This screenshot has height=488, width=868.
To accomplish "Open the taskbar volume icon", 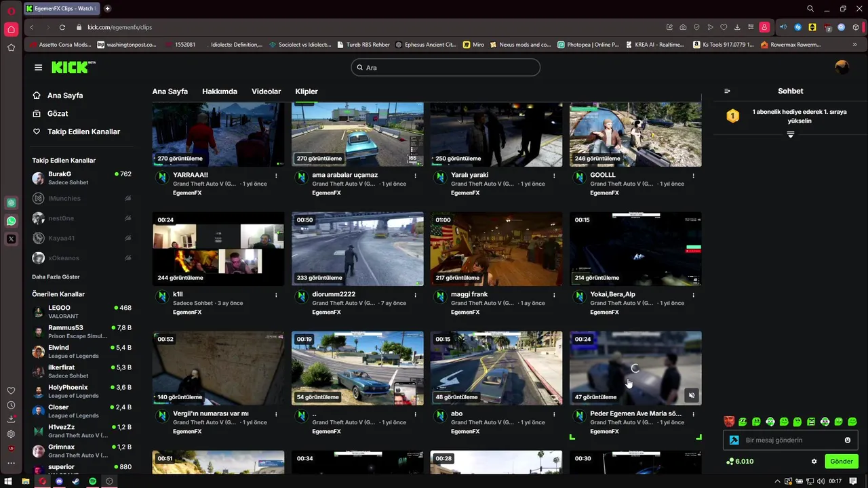I will [x=822, y=481].
